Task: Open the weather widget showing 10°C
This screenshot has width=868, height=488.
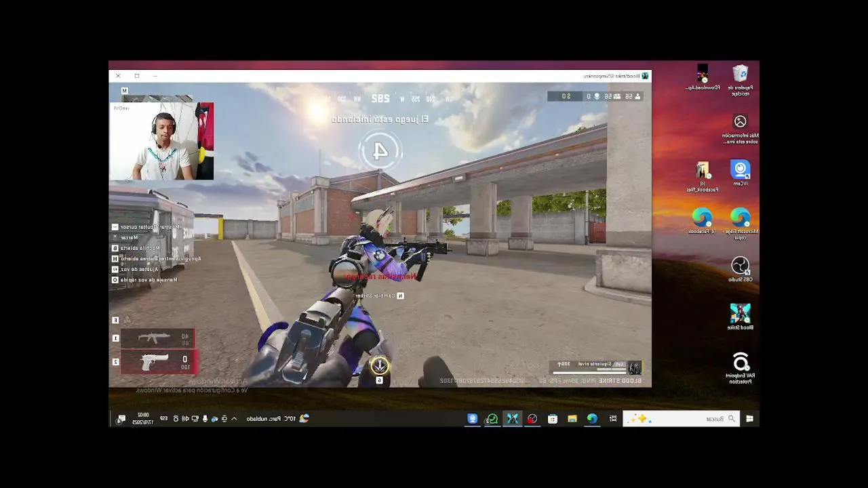Action: [x=277, y=419]
